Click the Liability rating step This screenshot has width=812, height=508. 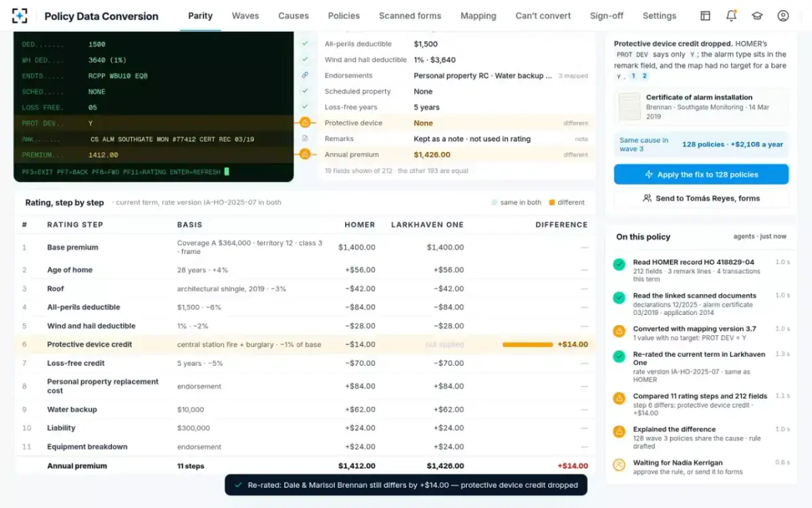[305, 428]
